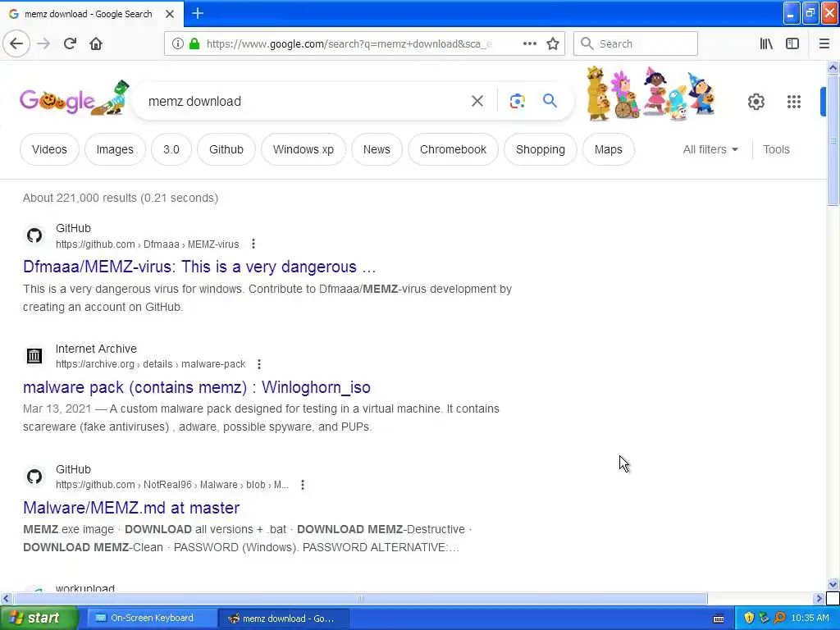Click GitHub favicon of Dfmaaa result
The width and height of the screenshot is (840, 630).
point(34,235)
